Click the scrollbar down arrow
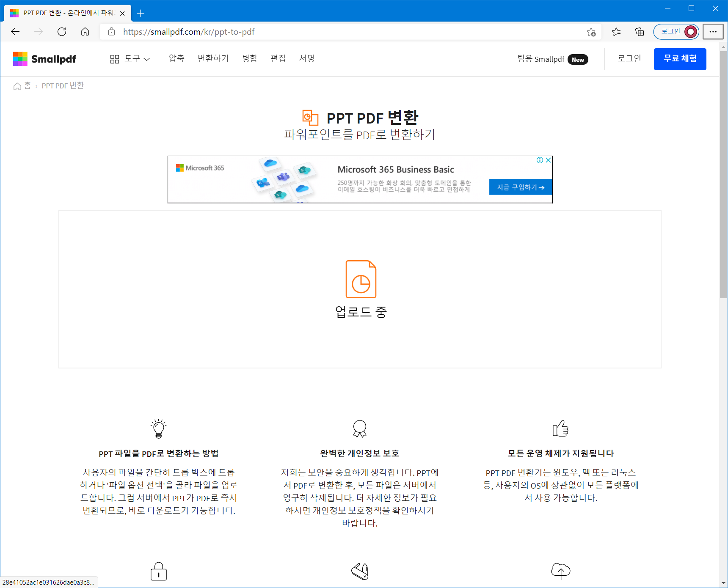 (723, 583)
